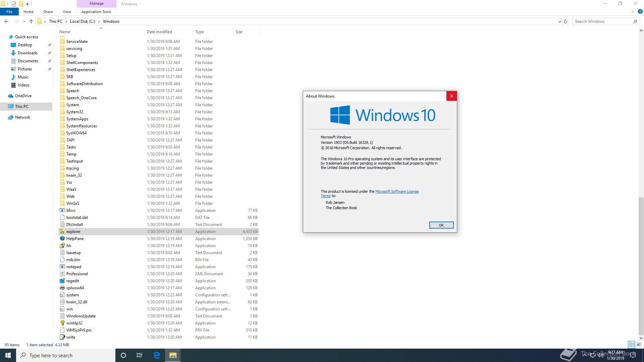644x362 pixels.
Task: Expand the chevron after 'Local Disk (C:)' breadcrumb
Action: [x=99, y=21]
